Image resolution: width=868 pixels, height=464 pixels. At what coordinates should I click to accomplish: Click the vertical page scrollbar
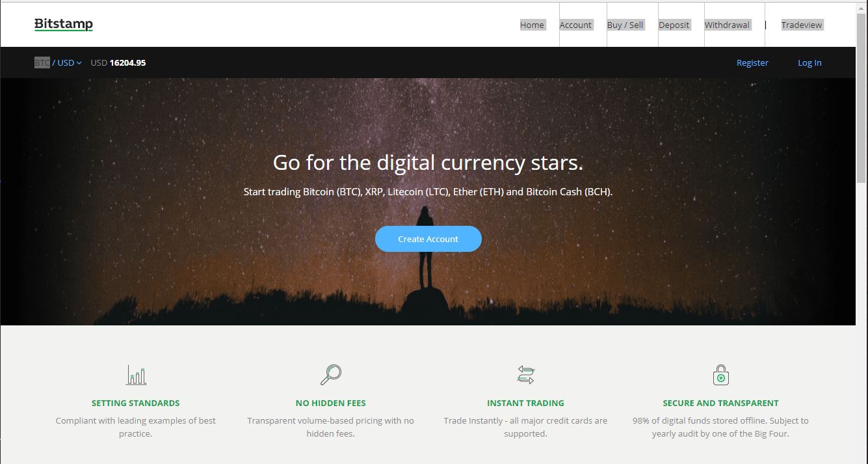point(861,232)
